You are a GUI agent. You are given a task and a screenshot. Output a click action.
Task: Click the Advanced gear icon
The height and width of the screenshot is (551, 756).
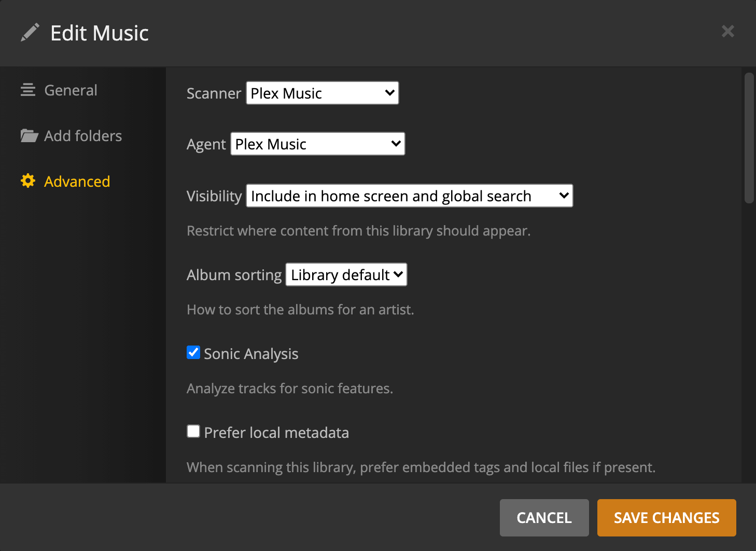[28, 181]
